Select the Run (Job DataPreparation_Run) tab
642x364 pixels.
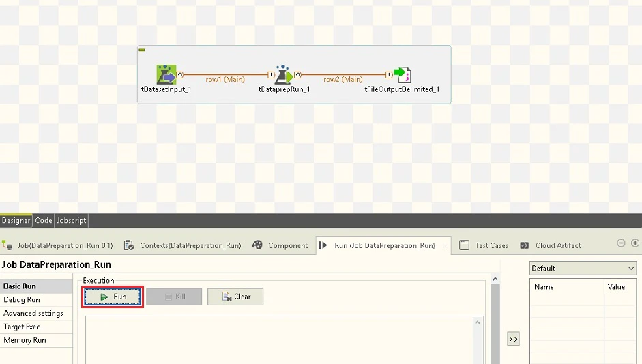[x=383, y=245]
